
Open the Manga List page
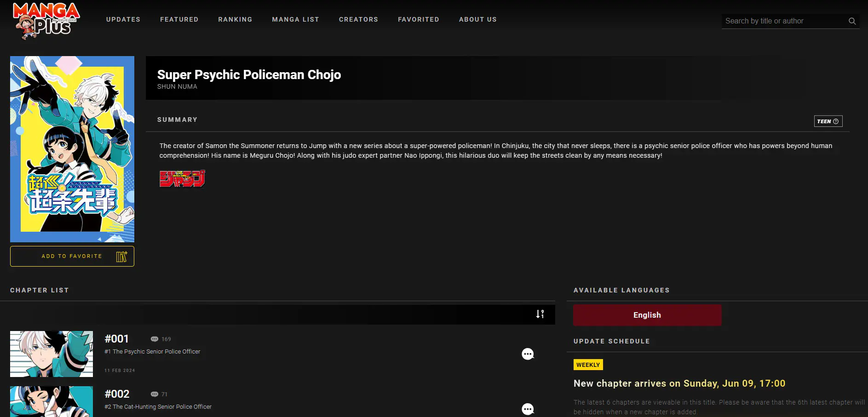coord(295,19)
